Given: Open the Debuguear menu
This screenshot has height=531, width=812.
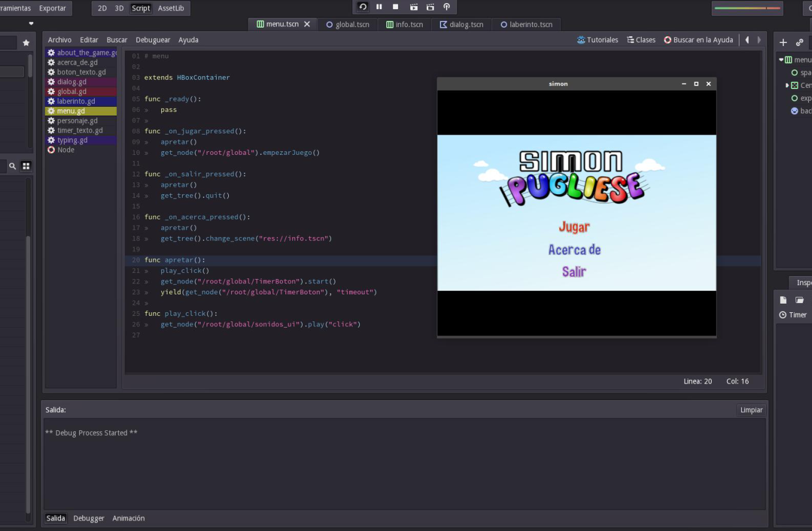Looking at the screenshot, I should (153, 40).
